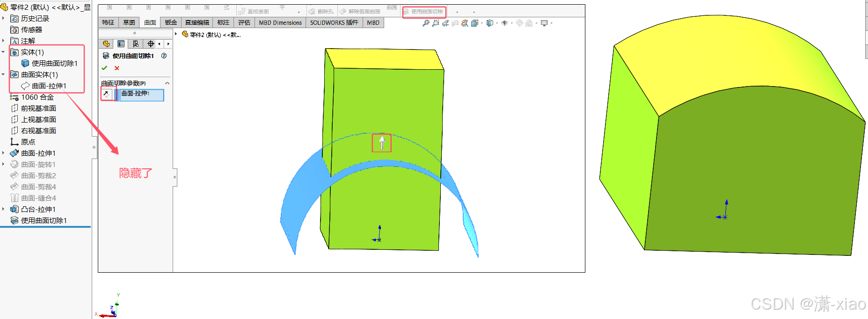Viewport: 868px width, 319px height.
Task: Open the MBD tab
Action: 373,22
